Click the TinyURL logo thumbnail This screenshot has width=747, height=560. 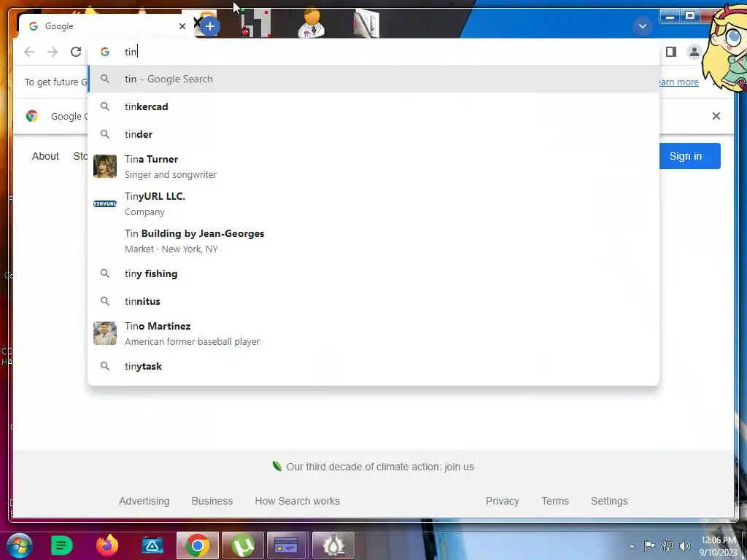[105, 204]
